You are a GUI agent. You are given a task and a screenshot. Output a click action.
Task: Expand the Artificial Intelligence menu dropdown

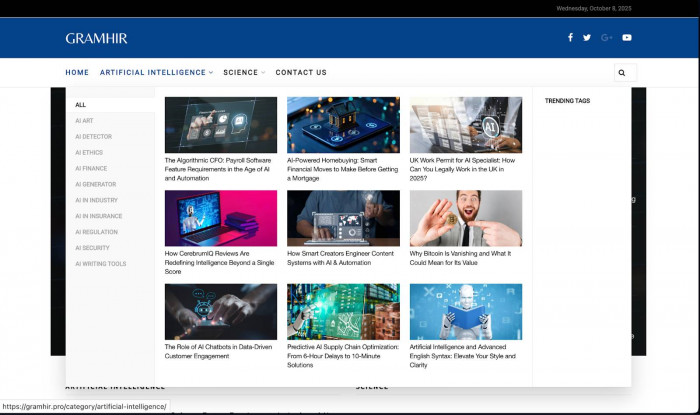tap(156, 73)
